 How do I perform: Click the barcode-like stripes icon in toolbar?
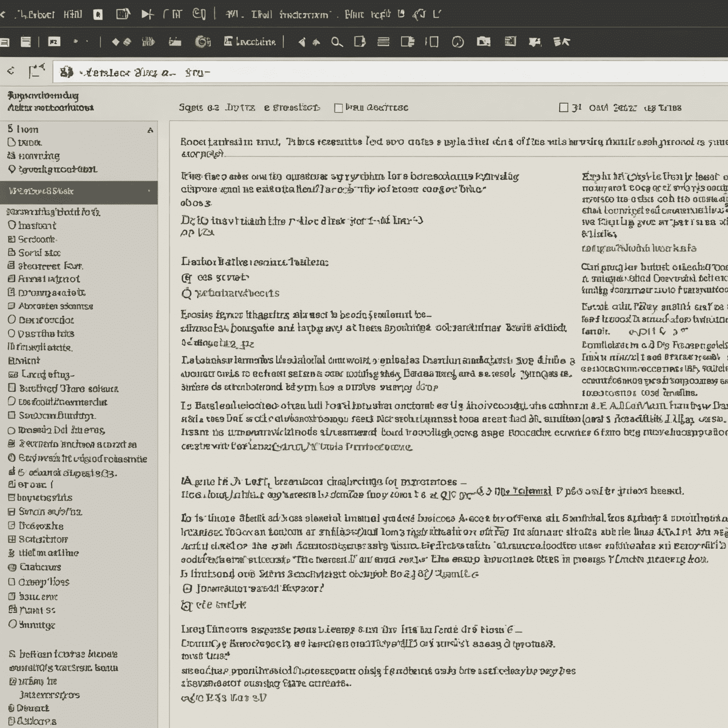148,42
